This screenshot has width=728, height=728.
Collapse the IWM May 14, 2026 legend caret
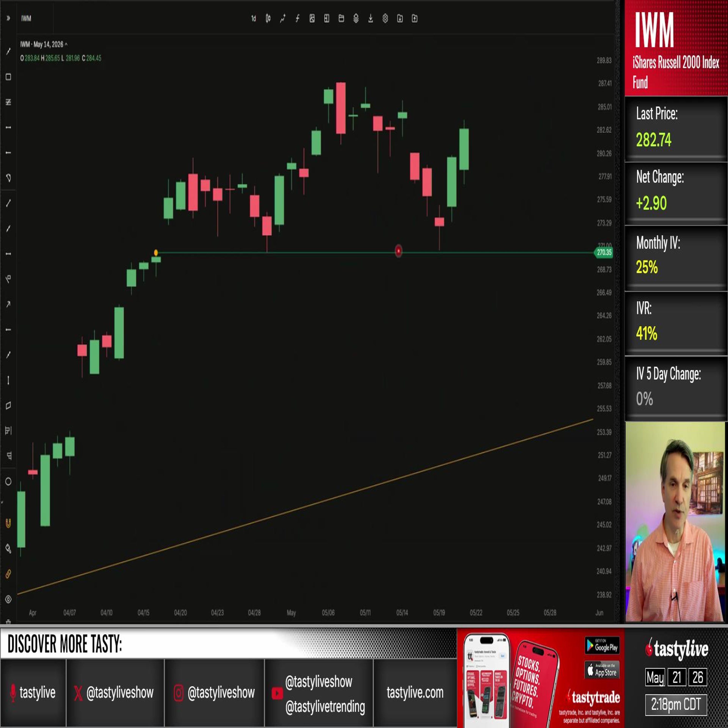pos(66,44)
